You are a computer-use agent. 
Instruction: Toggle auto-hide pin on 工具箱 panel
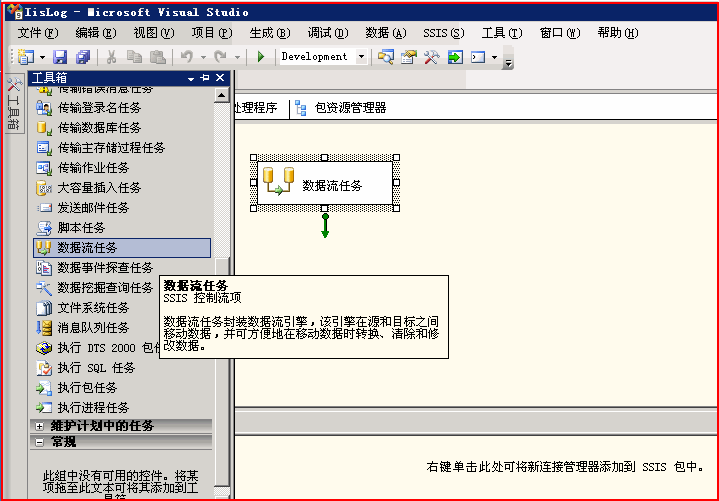[205, 78]
